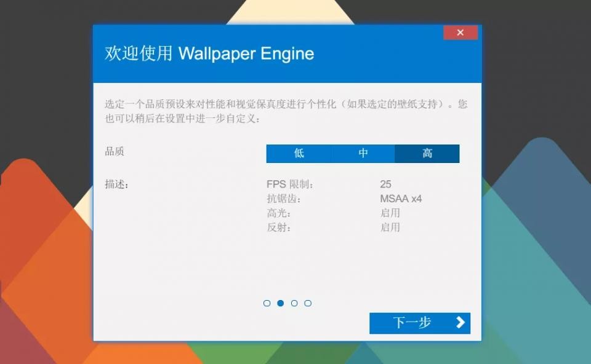The image size is (591, 364).
Task: Click the chevron arrow on 下一步 button
Action: (460, 323)
